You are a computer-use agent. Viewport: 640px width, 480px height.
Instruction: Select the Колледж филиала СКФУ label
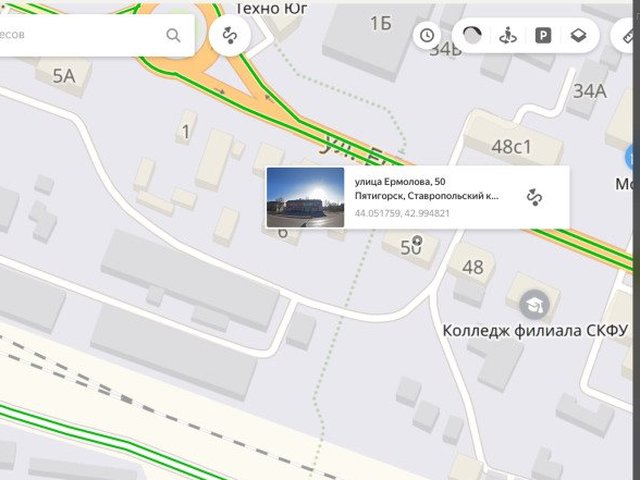point(535,331)
